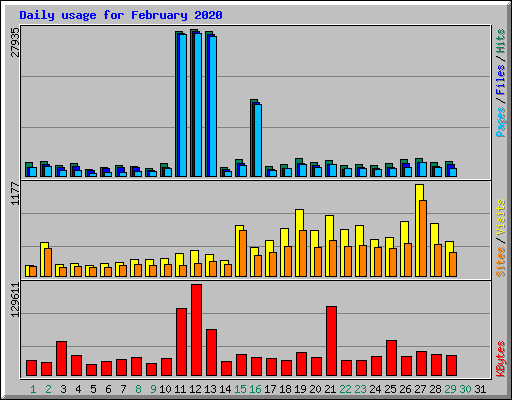The height and width of the screenshot is (400, 512).
Task: Click day 24 on the x-axis
Action: (375, 389)
